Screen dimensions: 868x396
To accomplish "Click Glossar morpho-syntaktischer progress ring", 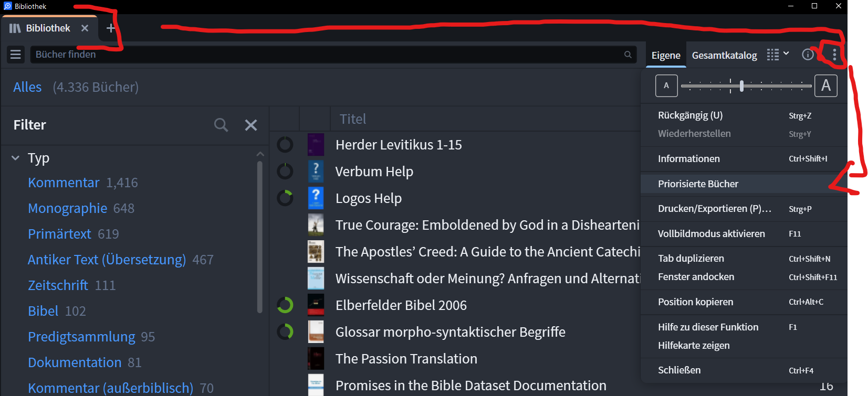I will (x=285, y=331).
